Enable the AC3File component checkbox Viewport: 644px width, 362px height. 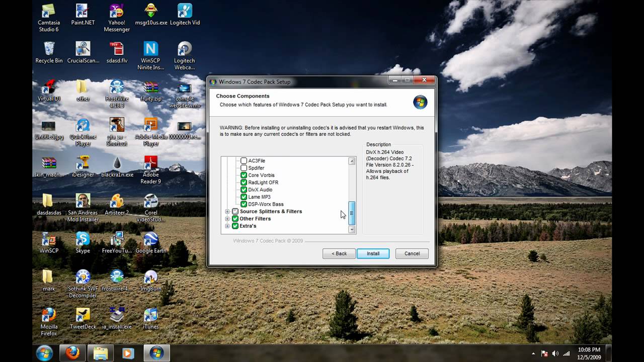(x=244, y=161)
